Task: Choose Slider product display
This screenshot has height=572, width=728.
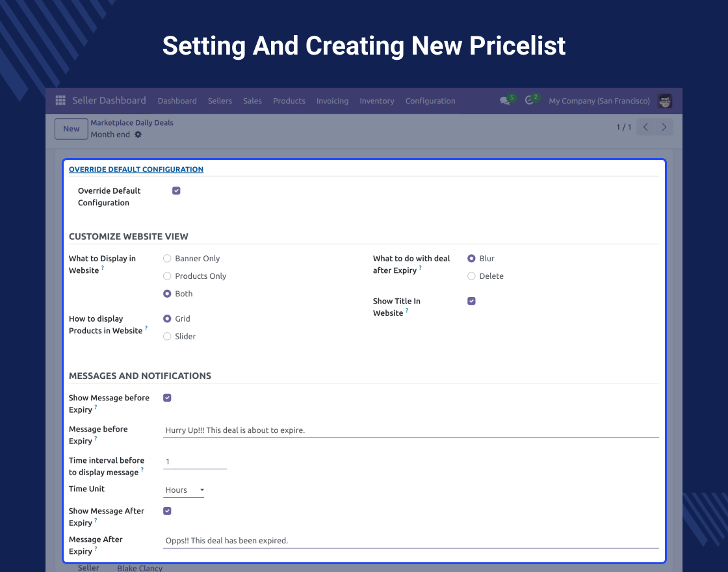Action: tap(167, 337)
